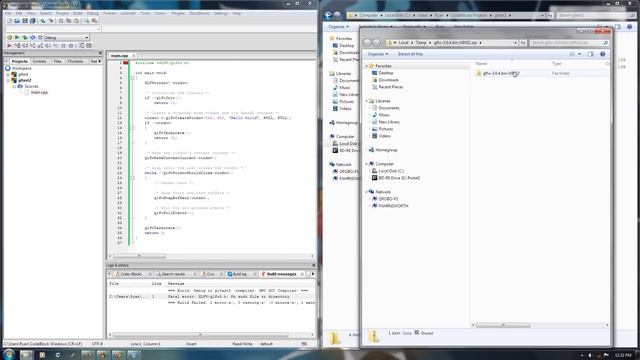The width and height of the screenshot is (640, 360).
Task: Click 'Line 1, Column 1' in status bar
Action: point(146,344)
